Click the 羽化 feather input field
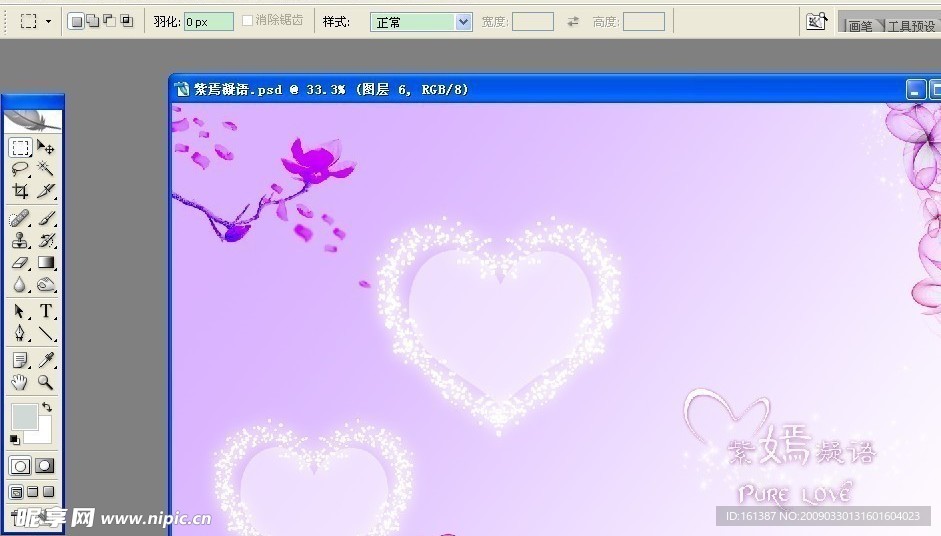 pyautogui.click(x=208, y=22)
